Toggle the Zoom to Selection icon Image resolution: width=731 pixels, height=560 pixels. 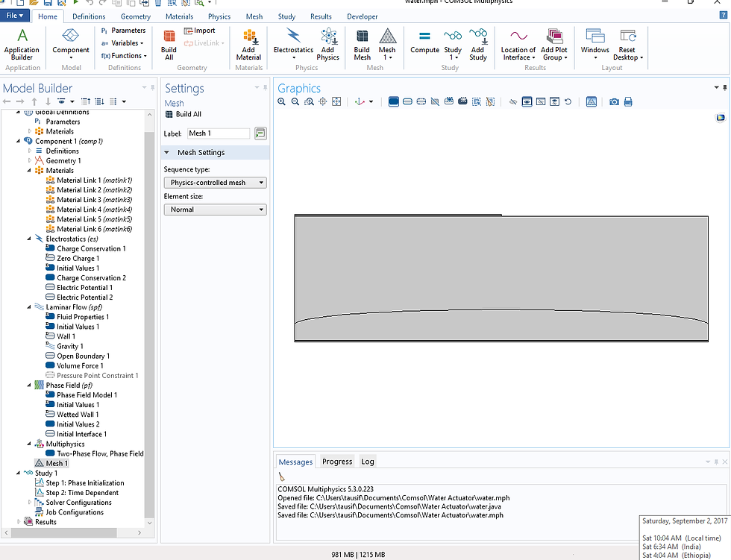click(322, 101)
